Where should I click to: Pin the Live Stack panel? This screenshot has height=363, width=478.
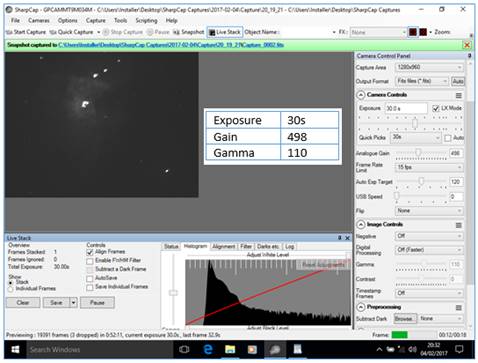tap(340, 238)
